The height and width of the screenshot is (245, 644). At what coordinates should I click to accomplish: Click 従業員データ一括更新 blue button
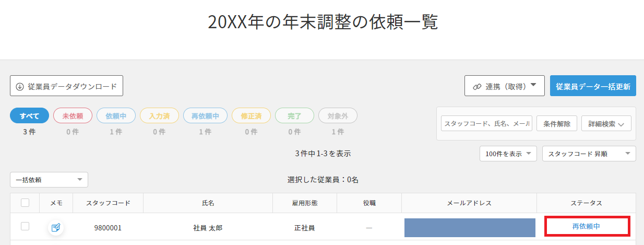click(x=593, y=86)
